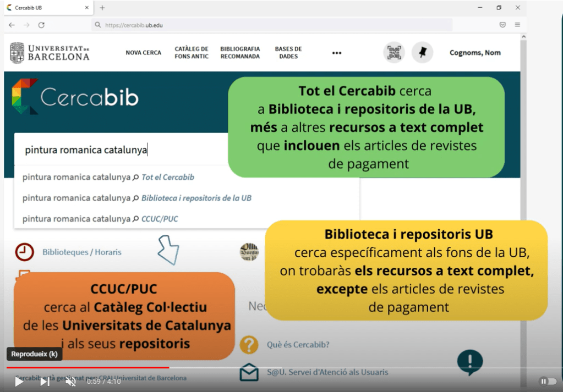Skip to the next video

click(45, 382)
